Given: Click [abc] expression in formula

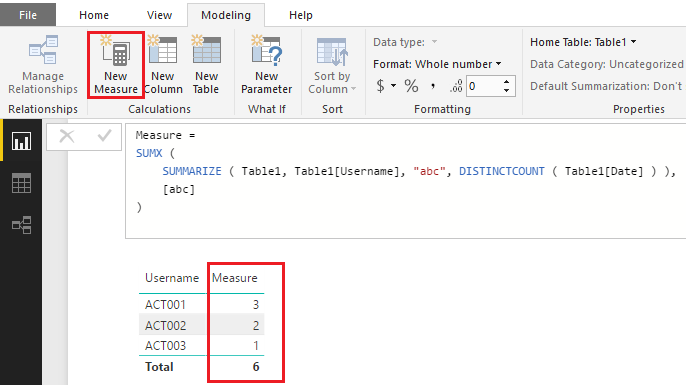Looking at the screenshot, I should (178, 189).
